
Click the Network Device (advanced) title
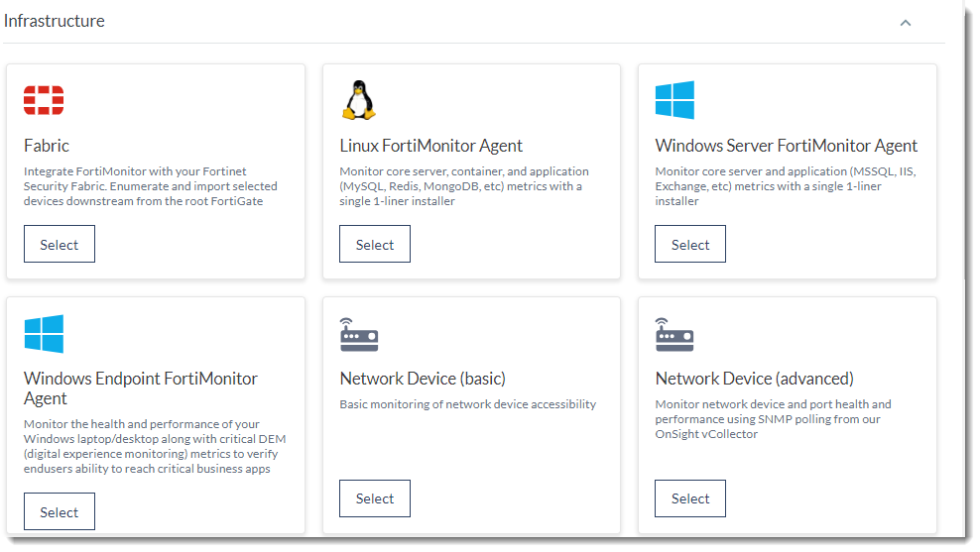[755, 379]
